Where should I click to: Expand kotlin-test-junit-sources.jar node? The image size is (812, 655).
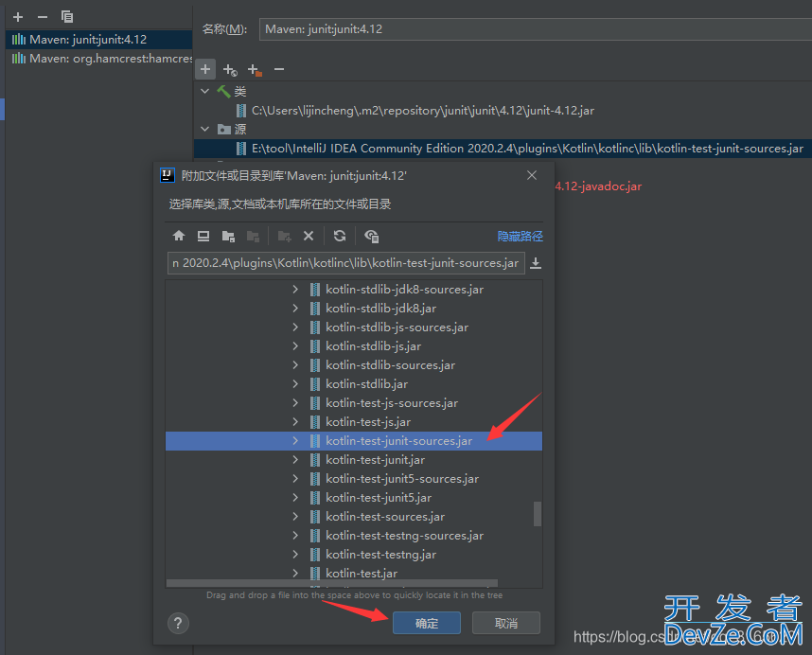[x=295, y=441]
